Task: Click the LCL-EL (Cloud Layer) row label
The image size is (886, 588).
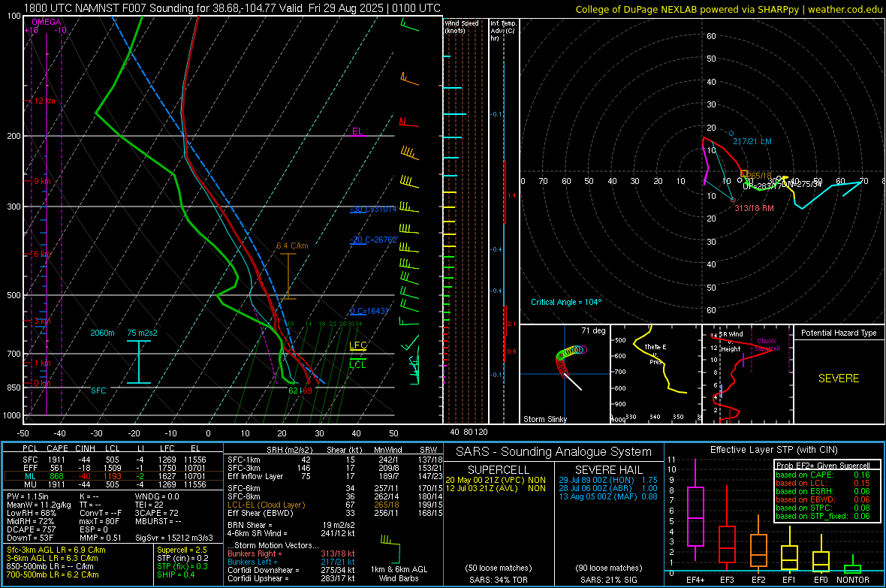Action: click(x=266, y=505)
